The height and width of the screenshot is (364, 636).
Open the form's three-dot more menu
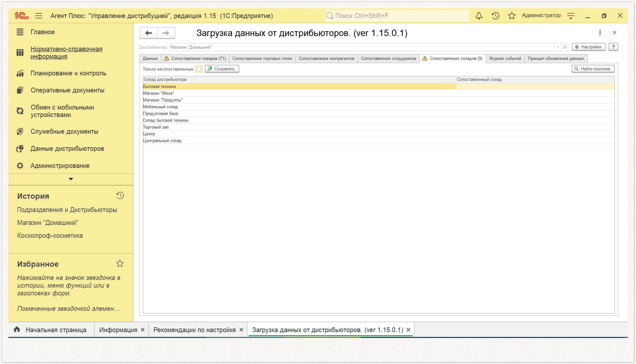(600, 33)
